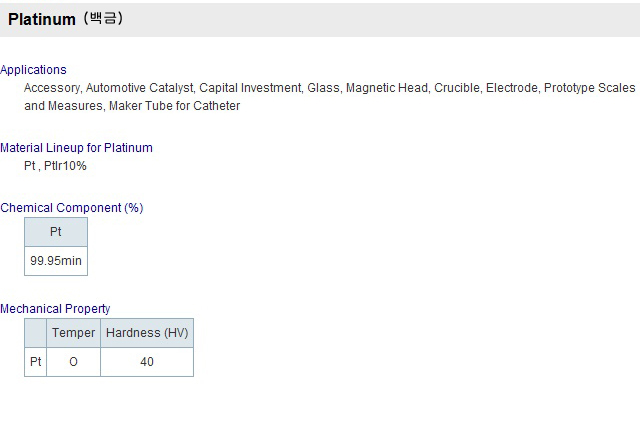Click the temper value O cell
Image resolution: width=640 pixels, height=425 pixels.
[x=73, y=362]
